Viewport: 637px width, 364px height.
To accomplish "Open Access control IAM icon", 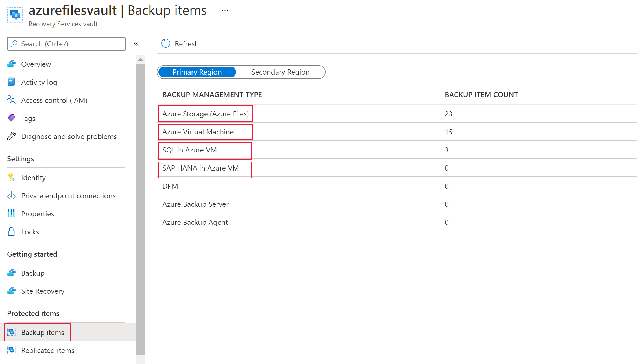I will pos(12,100).
